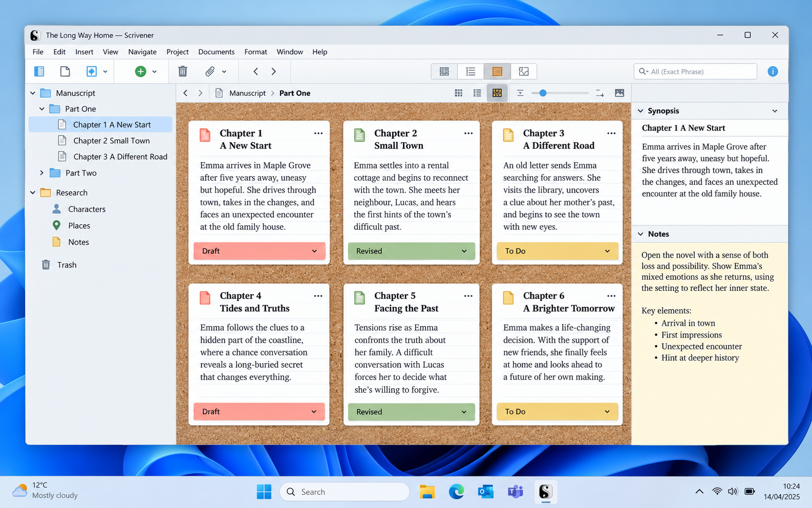Switch editor header to grid view
Viewport: 812px width, 508px height.
(459, 93)
